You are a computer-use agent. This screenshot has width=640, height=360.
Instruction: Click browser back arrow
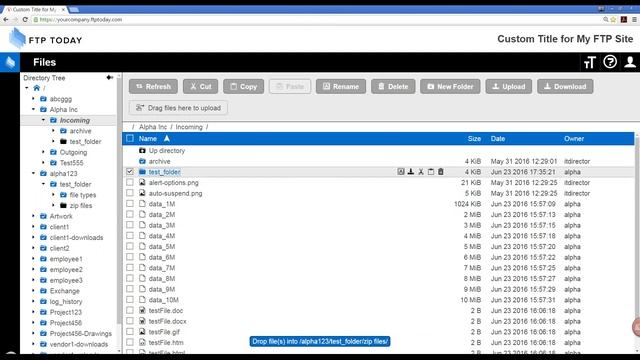pyautogui.click(x=6, y=19)
